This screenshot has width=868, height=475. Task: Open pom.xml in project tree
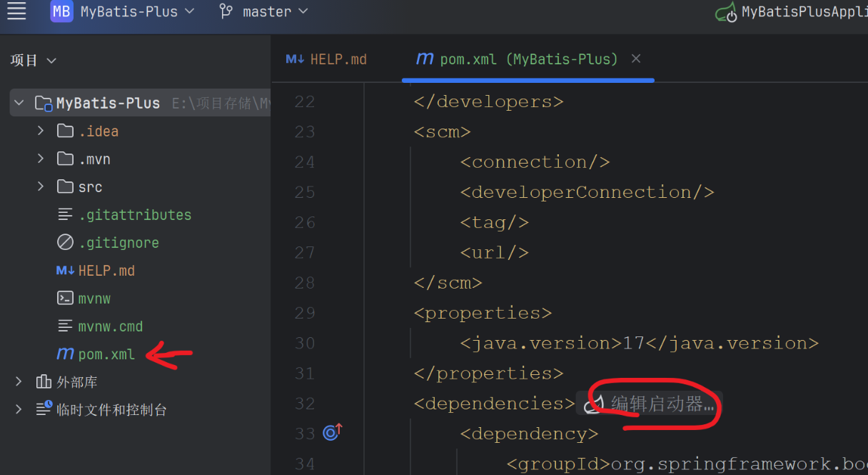[106, 354]
